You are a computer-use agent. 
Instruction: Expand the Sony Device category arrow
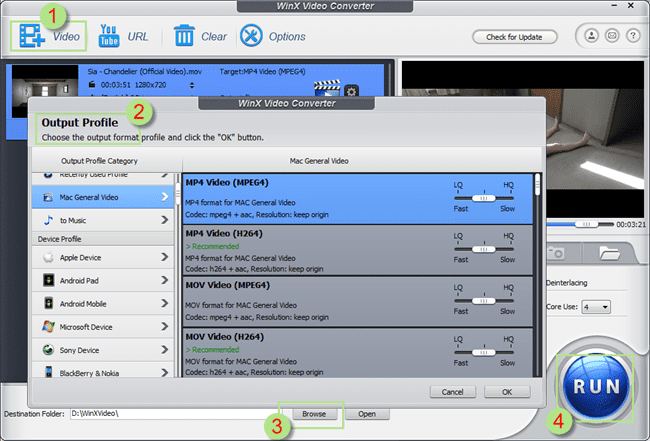pos(165,350)
